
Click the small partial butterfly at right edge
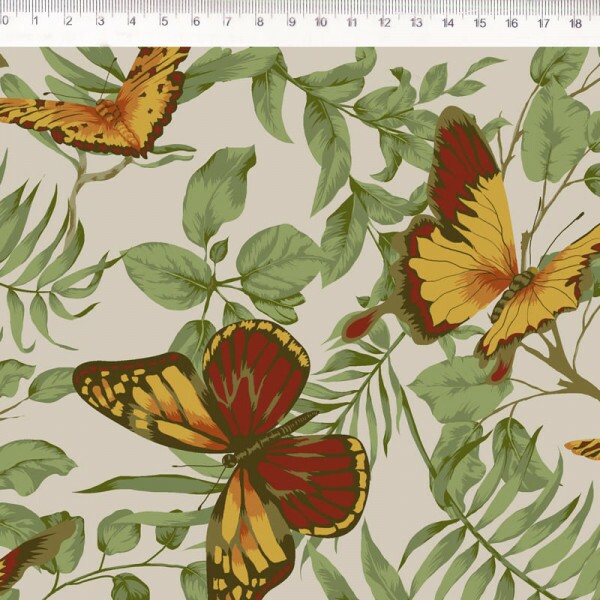click(585, 448)
